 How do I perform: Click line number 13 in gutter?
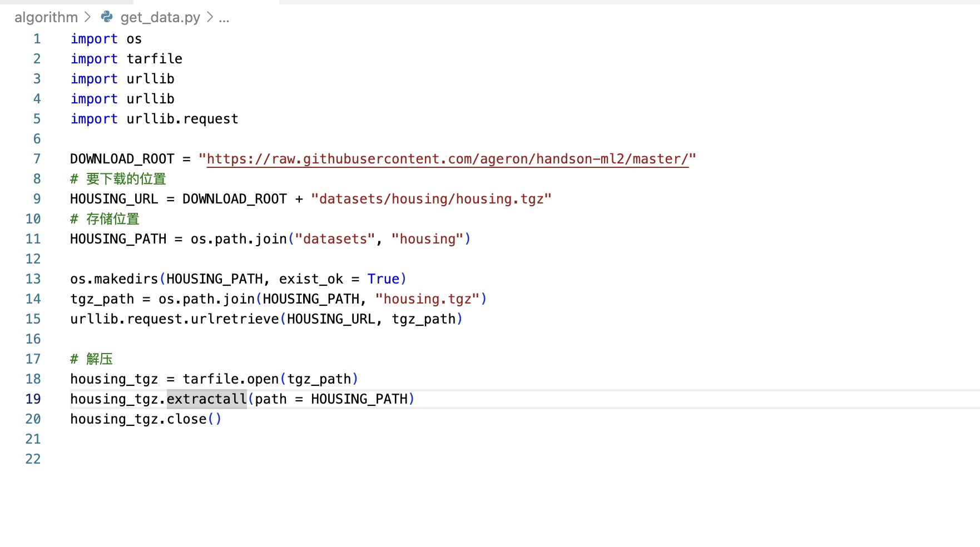[x=33, y=279]
